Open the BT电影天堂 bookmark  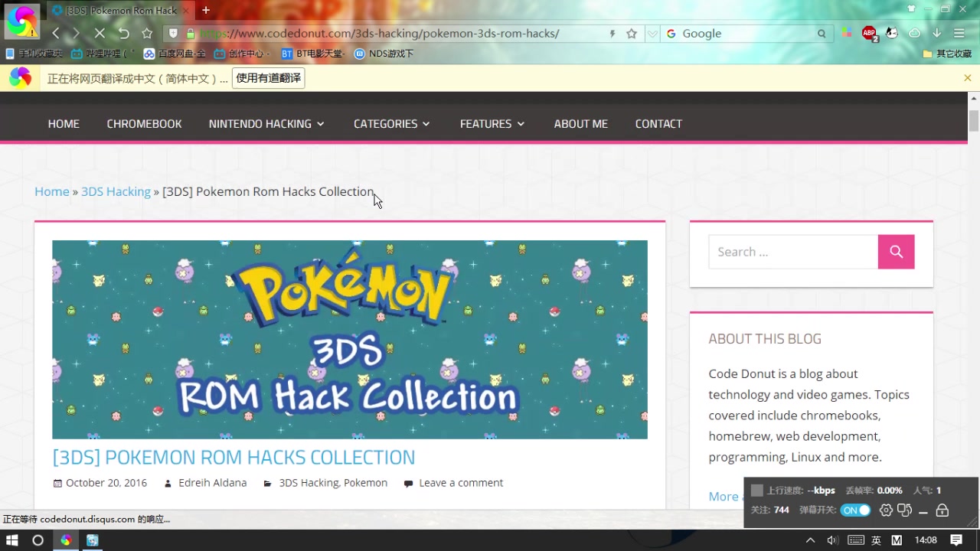click(312, 54)
